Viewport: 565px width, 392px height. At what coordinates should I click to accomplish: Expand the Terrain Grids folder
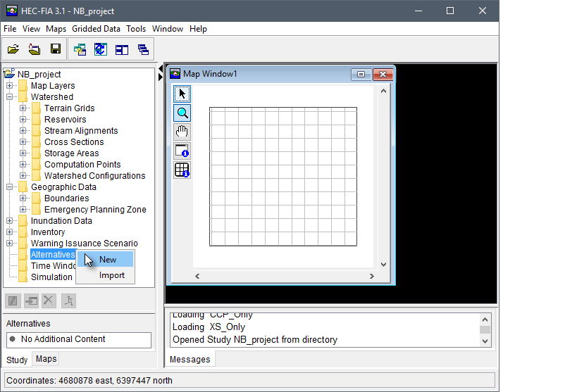(x=24, y=108)
